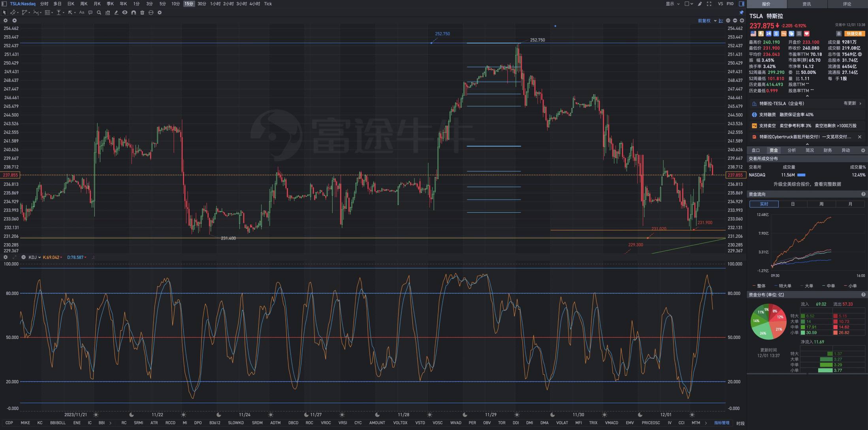This screenshot has width=868, height=430.
Task: Activate the magnifier zoom tool
Action: (x=99, y=13)
